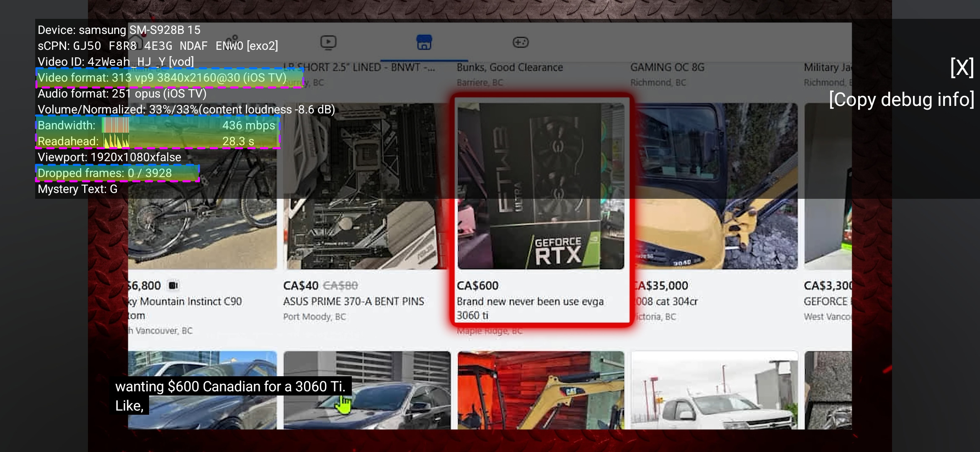Click the Bandwidth history graph
This screenshot has height=452, width=980.
pos(116,126)
